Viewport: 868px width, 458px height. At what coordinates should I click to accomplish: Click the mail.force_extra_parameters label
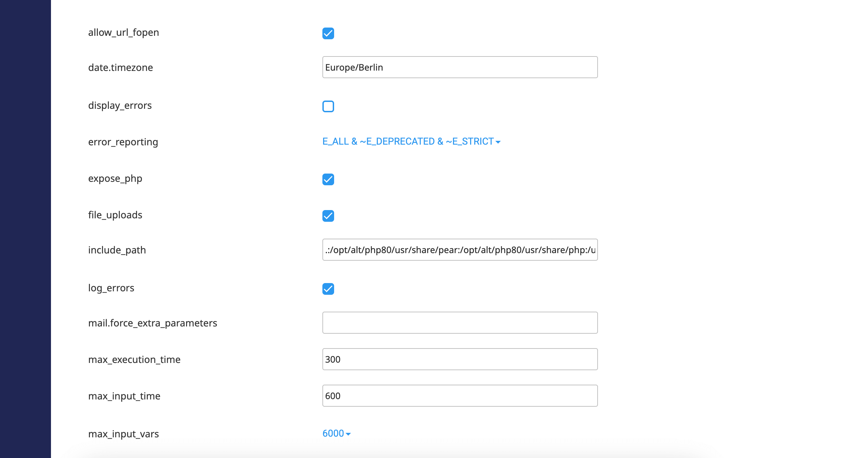point(153,323)
